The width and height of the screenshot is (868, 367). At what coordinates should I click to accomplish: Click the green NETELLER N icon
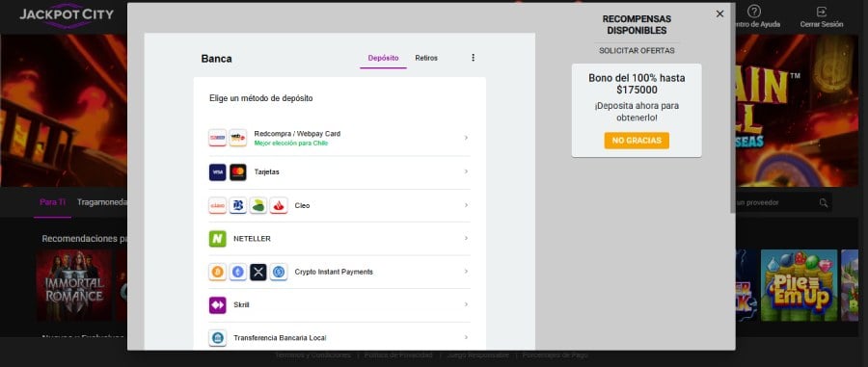[x=218, y=239]
